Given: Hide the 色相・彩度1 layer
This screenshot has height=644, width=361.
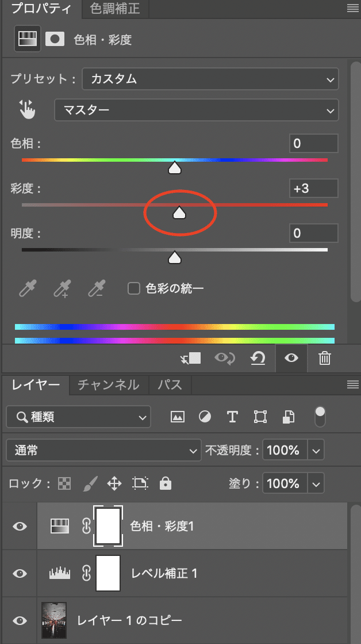Looking at the screenshot, I should [x=20, y=526].
